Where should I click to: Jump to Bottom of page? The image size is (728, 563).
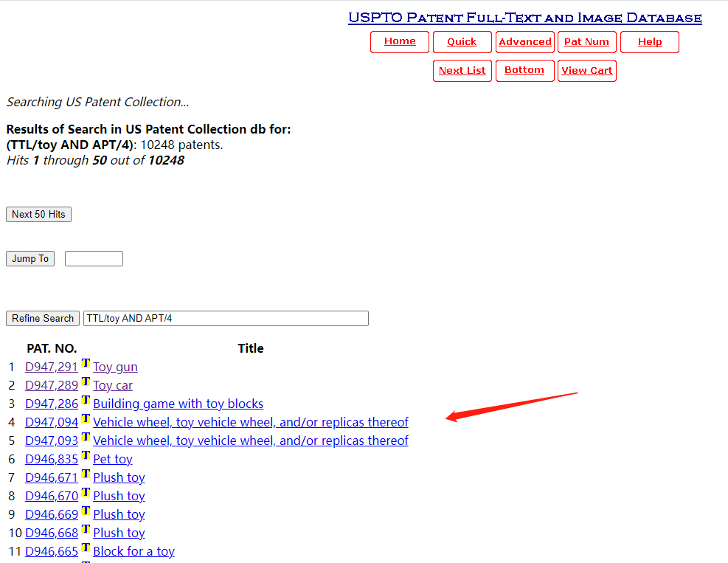524,71
